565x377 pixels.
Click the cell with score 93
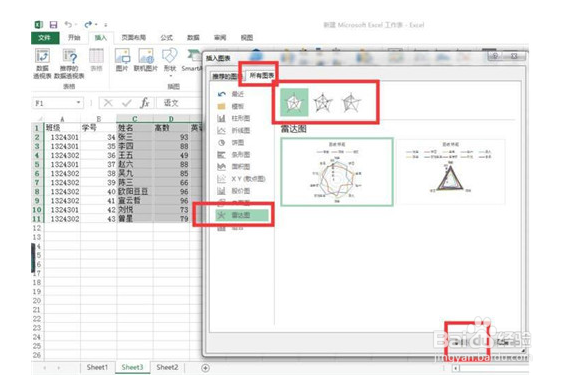tap(171, 137)
